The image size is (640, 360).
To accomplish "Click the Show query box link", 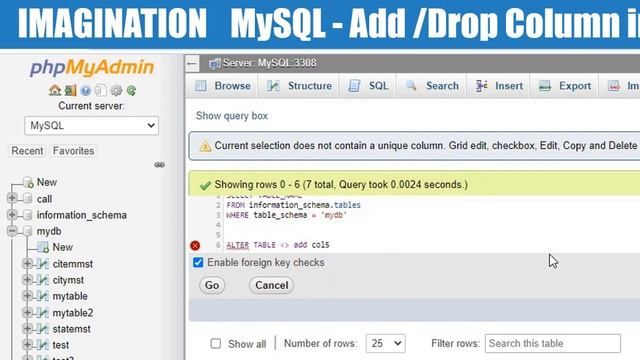I will (x=232, y=116).
